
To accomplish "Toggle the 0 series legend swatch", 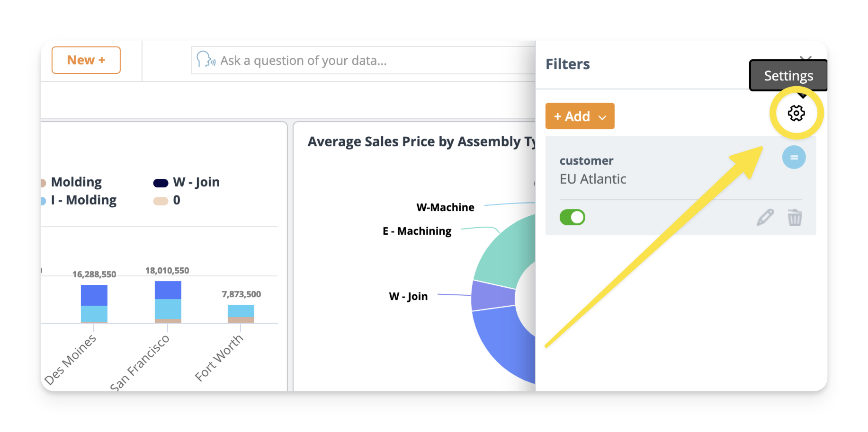I will [161, 201].
